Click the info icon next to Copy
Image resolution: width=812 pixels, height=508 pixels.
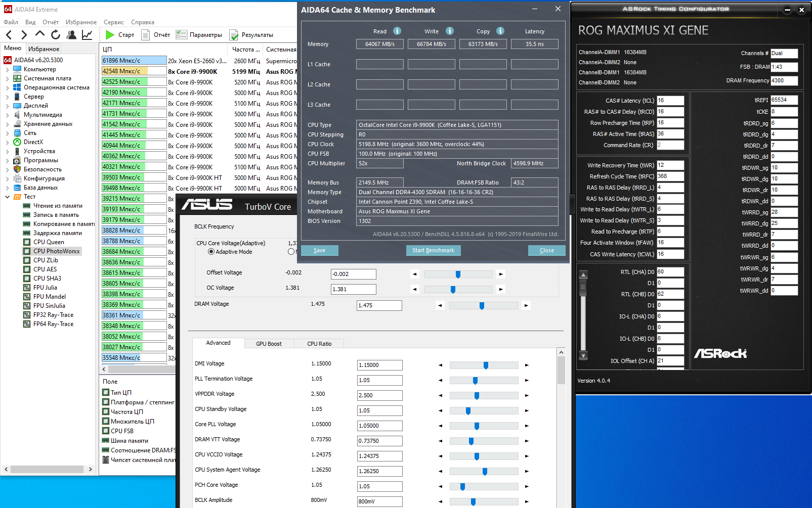tap(500, 31)
